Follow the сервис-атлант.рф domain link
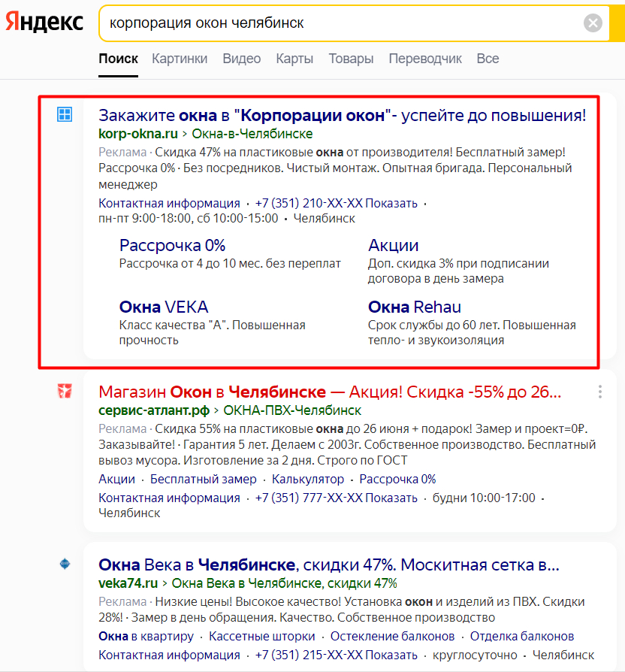 click(154, 410)
